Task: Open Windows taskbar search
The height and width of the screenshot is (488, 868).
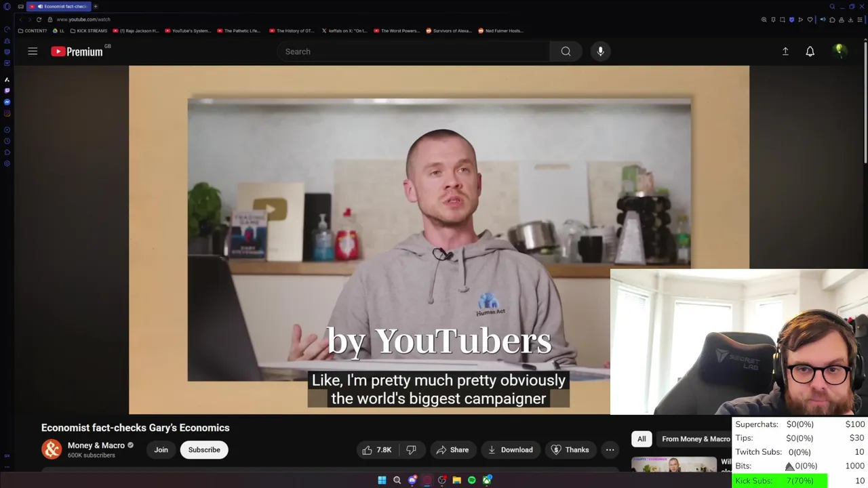Action: pyautogui.click(x=397, y=481)
